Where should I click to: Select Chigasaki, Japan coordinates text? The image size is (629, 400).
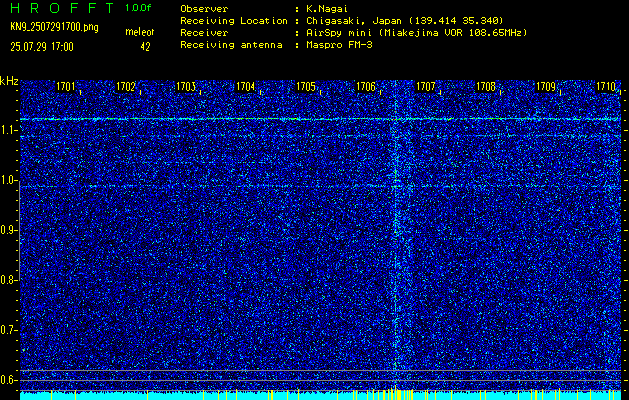click(x=405, y=21)
